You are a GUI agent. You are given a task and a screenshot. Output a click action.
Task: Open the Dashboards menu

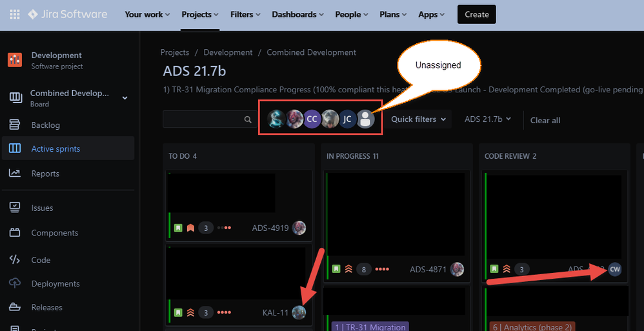pos(297,14)
